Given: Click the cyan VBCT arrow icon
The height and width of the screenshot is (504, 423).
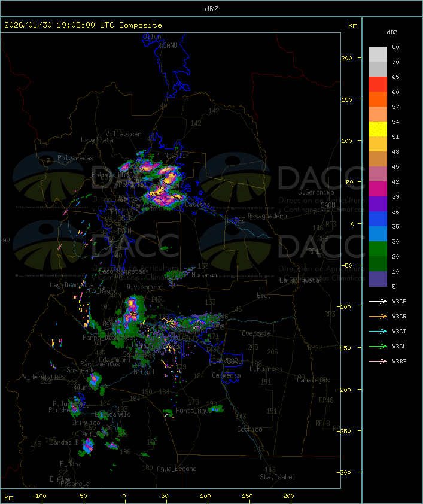Looking at the screenshot, I should [378, 331].
